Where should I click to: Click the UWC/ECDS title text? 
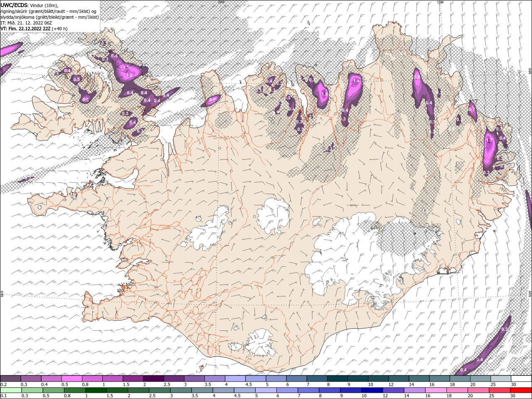click(14, 5)
